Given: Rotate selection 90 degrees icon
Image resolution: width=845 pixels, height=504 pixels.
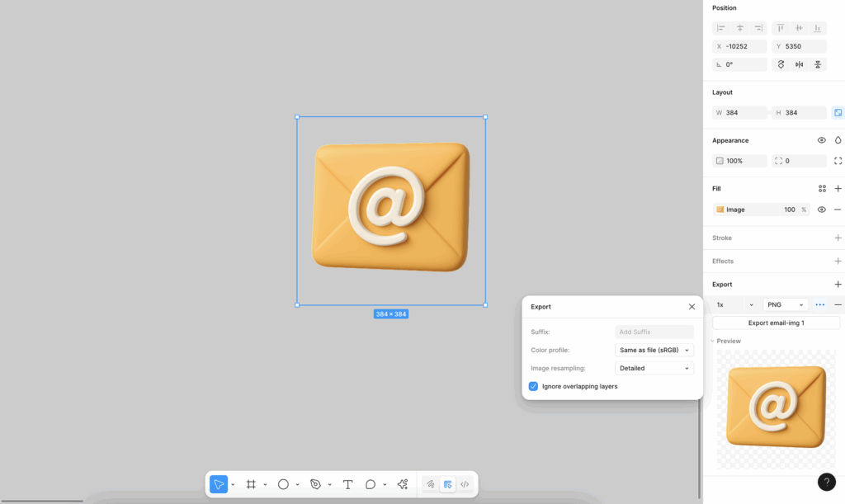Looking at the screenshot, I should point(781,64).
